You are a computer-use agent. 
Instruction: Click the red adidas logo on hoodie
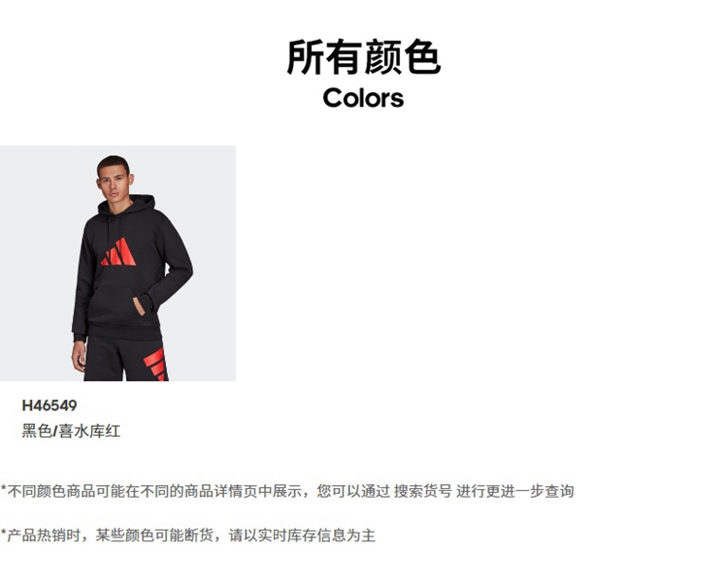click(x=118, y=251)
